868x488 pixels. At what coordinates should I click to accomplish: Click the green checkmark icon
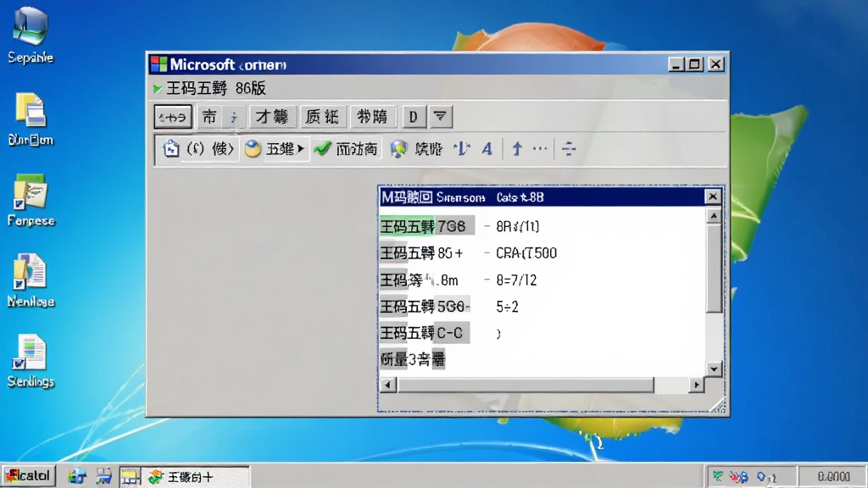[x=322, y=148]
